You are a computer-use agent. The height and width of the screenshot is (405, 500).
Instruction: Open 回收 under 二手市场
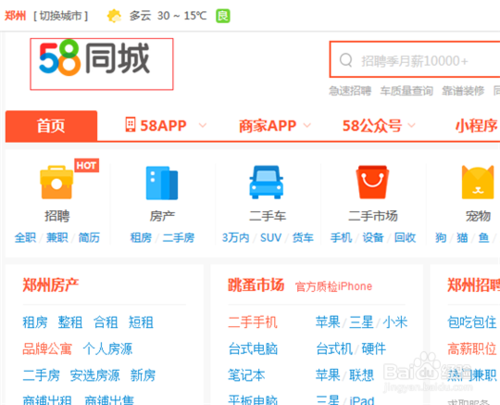[405, 238]
